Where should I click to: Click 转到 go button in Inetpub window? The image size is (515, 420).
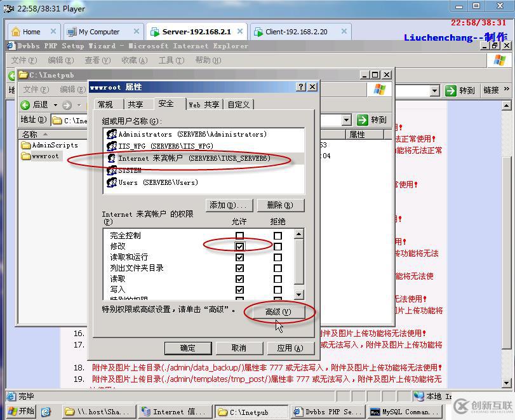[373, 120]
